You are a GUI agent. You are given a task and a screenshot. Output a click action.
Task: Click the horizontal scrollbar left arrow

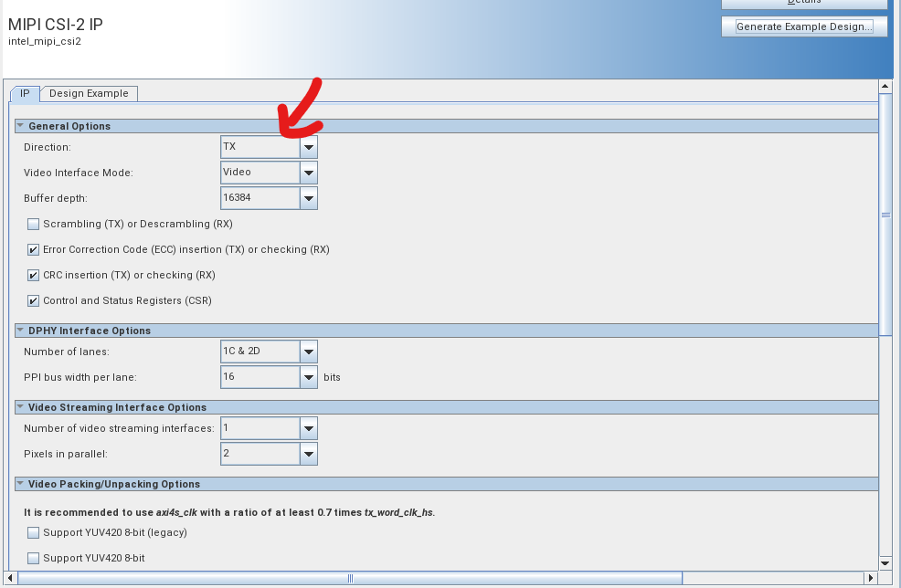[10, 578]
